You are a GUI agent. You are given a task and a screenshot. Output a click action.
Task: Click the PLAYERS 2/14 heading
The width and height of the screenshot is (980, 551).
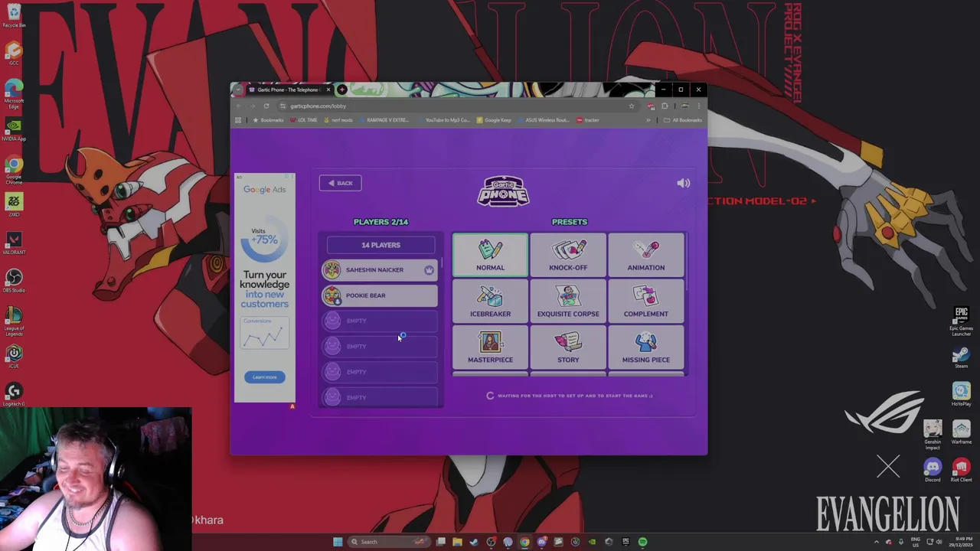click(381, 222)
